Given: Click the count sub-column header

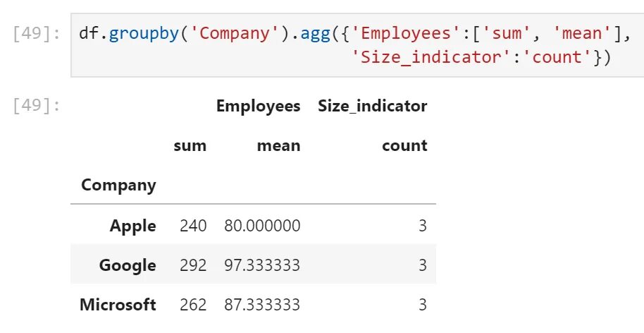Looking at the screenshot, I should (404, 145).
